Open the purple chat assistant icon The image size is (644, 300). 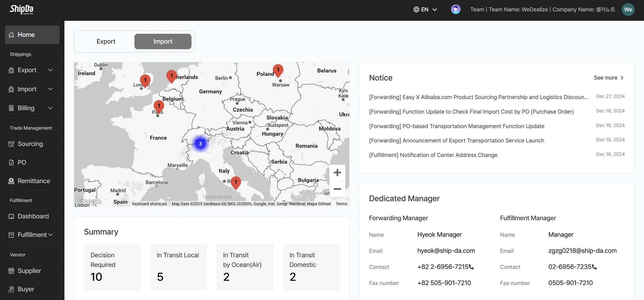pos(455,9)
